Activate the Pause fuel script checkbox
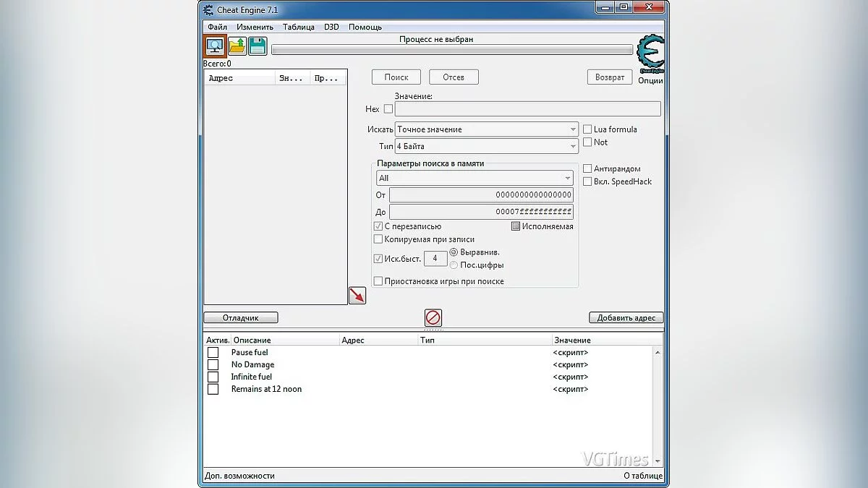The height and width of the screenshot is (488, 868). 213,353
